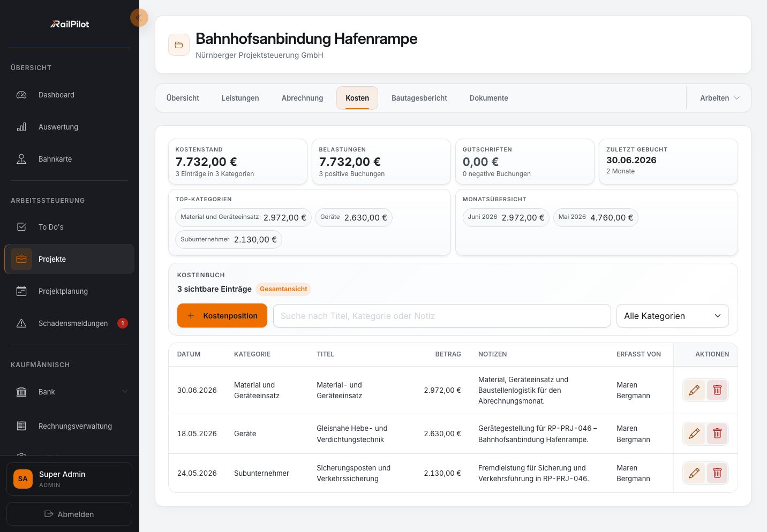
Task: Open the To Do's menu entry
Action: click(x=69, y=227)
